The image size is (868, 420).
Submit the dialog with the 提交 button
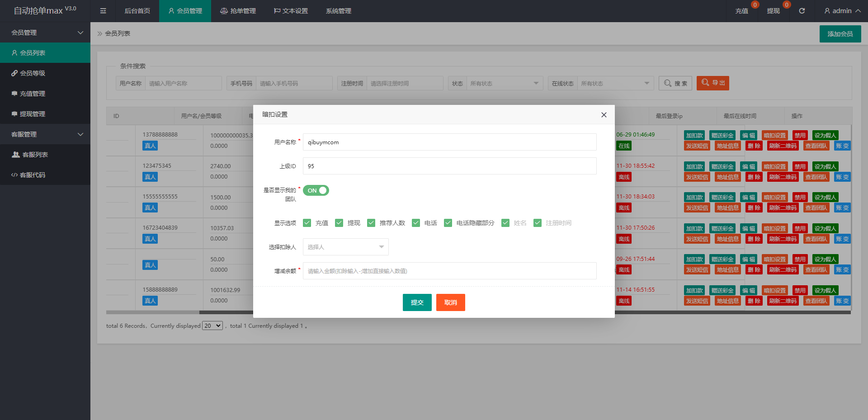pos(417,302)
